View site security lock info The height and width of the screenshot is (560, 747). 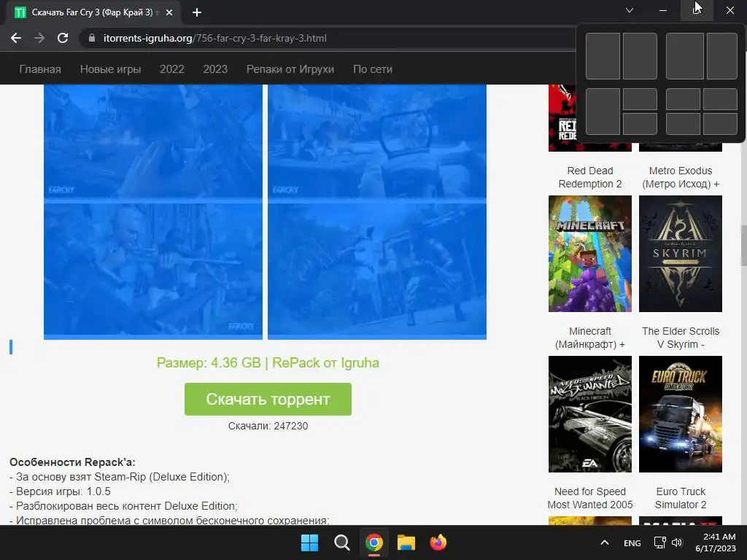[92, 38]
